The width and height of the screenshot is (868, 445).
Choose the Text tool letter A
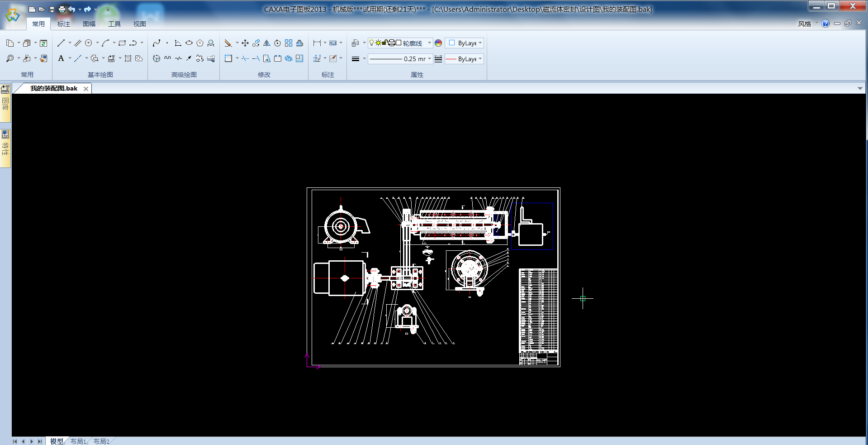pyautogui.click(x=61, y=58)
